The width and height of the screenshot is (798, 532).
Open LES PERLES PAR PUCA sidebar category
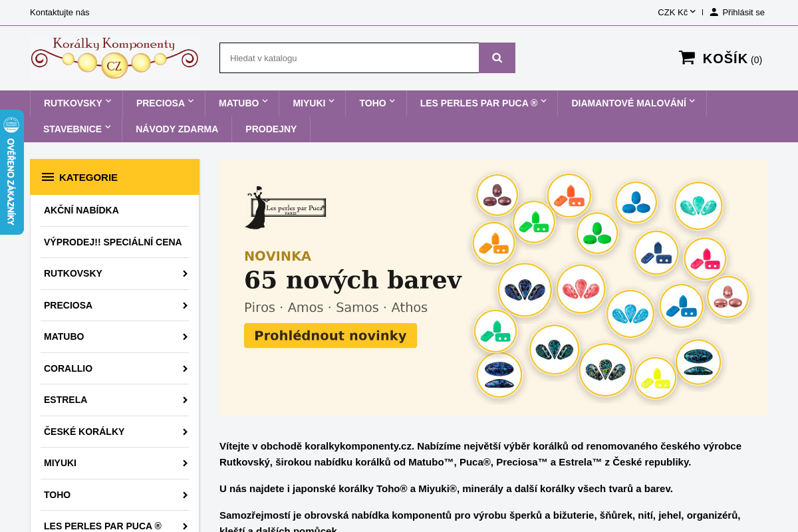pyautogui.click(x=102, y=526)
